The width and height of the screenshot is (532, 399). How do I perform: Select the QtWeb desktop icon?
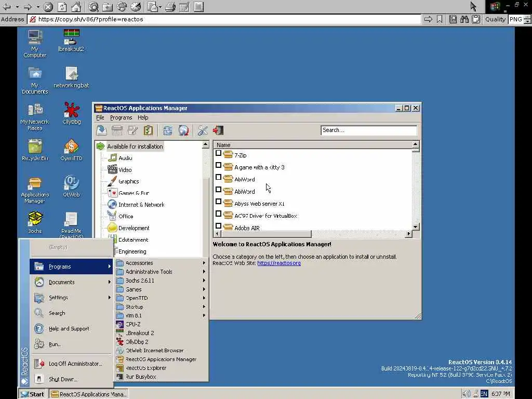pos(71,187)
